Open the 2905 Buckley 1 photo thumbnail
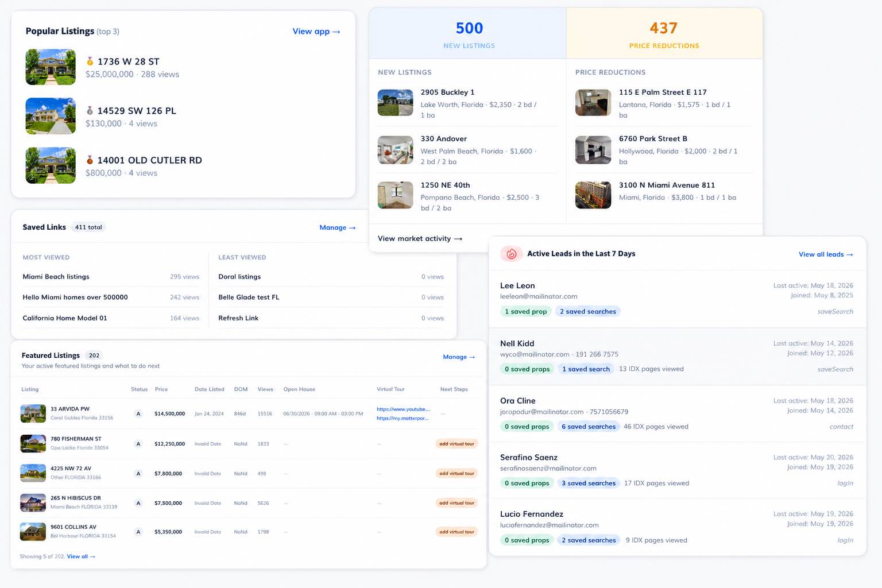The width and height of the screenshot is (882, 588). 396,103
